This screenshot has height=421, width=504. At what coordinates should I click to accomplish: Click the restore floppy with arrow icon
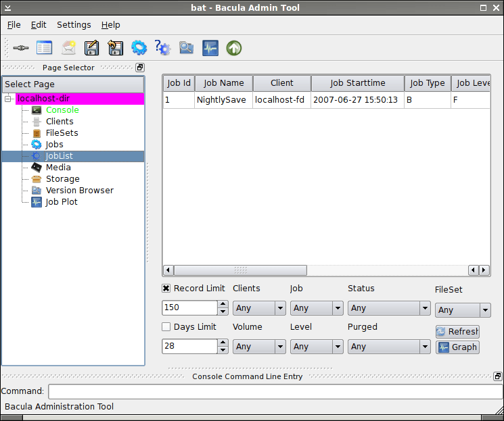116,48
